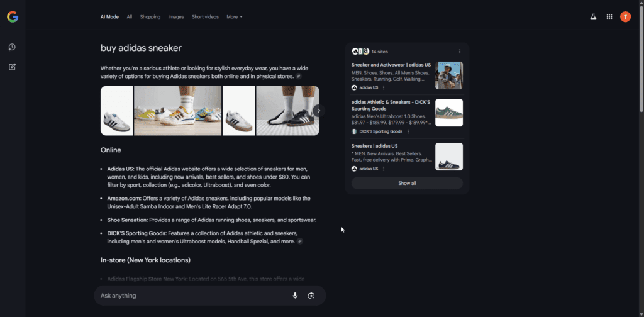Image resolution: width=644 pixels, height=317 pixels.
Task: Open options menu for the 14 sites panel
Action: pos(460,52)
